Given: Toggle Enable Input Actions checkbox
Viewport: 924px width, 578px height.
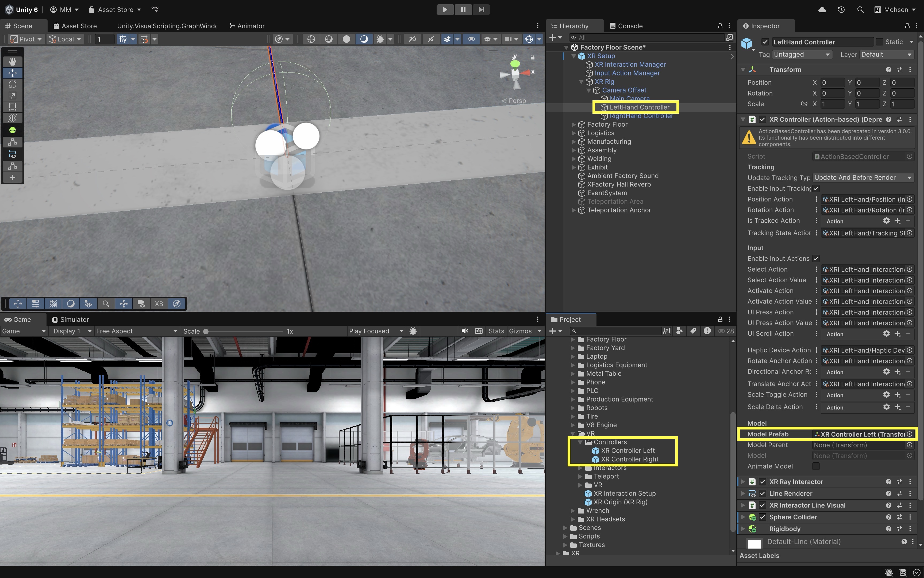Looking at the screenshot, I should [816, 259].
